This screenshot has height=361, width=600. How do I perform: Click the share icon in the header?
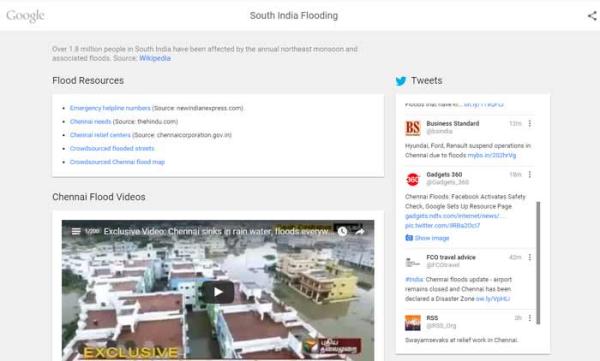593,16
